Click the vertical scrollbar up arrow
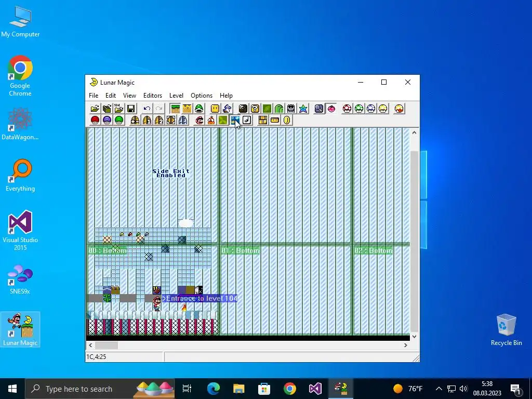This screenshot has width=532, height=399. pos(414,132)
